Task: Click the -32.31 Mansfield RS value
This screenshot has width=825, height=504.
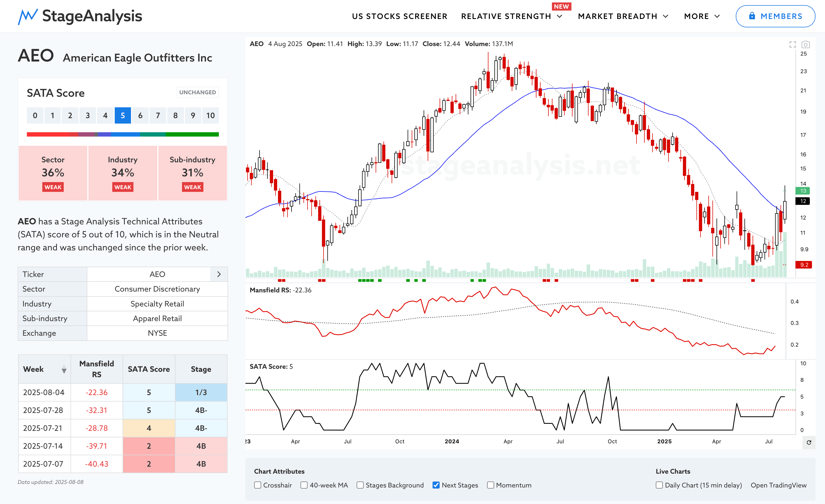Action: (x=97, y=410)
